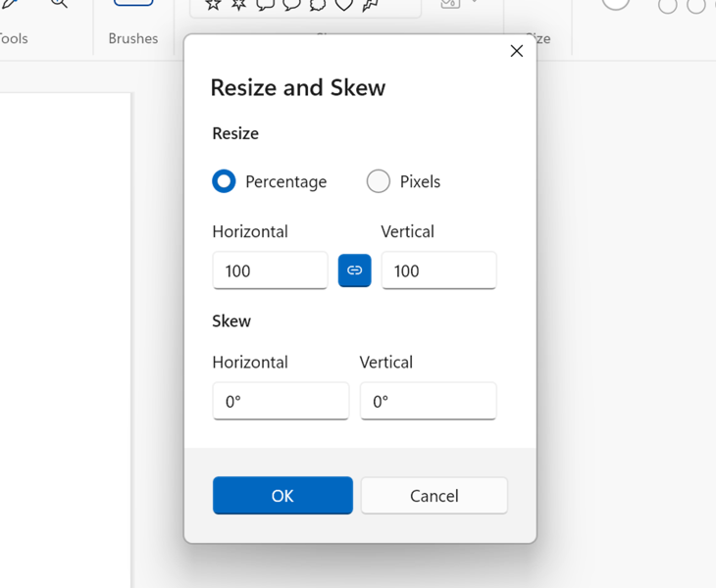716x588 pixels.
Task: Select the rounded rectangular callout shape
Action: [x=266, y=5]
